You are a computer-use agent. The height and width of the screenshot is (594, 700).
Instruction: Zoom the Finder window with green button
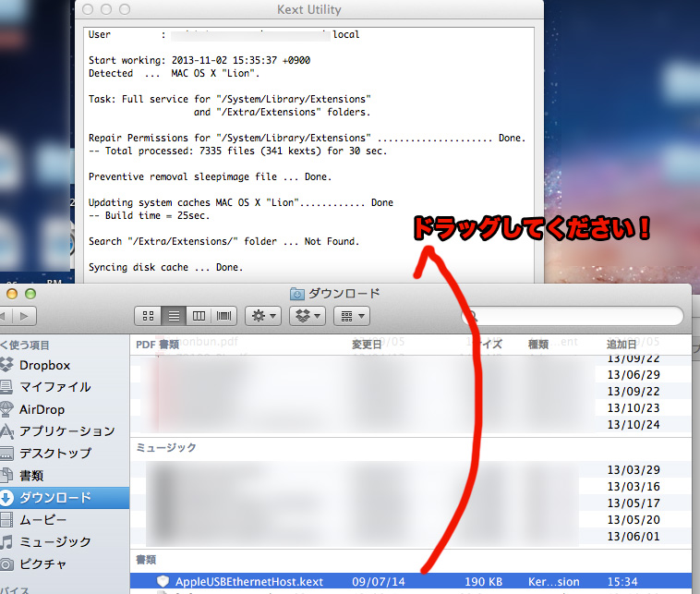pyautogui.click(x=30, y=294)
